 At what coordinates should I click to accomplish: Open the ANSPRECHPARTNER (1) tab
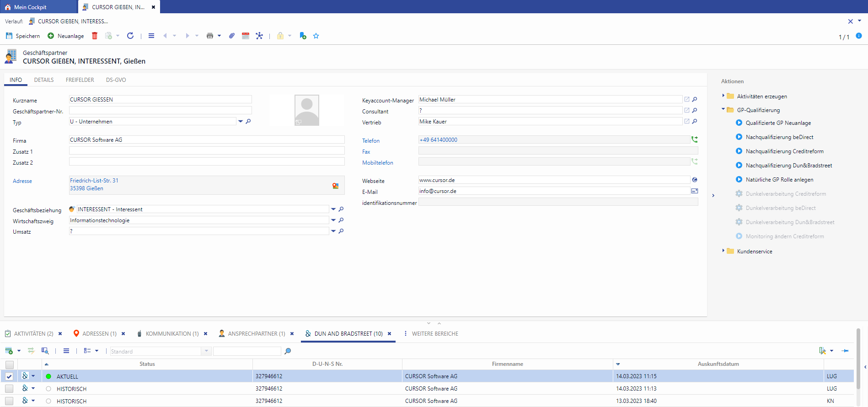pos(256,334)
